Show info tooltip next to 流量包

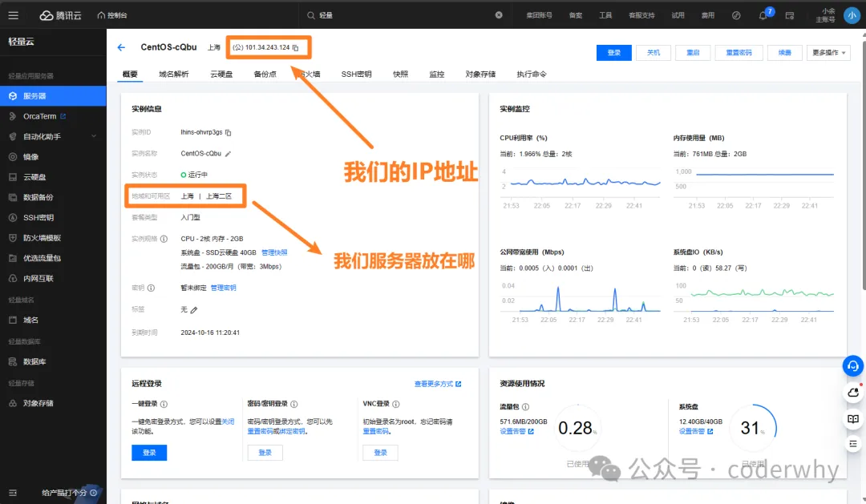pos(526,407)
